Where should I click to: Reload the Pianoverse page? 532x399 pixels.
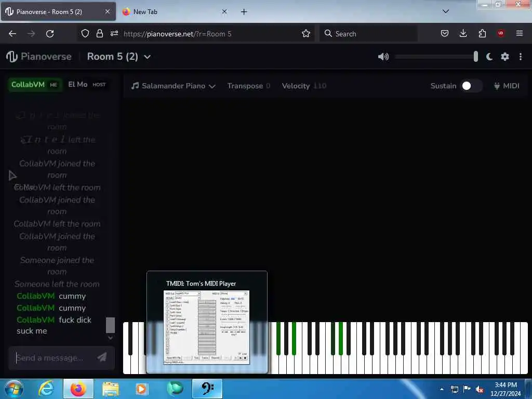click(x=50, y=34)
